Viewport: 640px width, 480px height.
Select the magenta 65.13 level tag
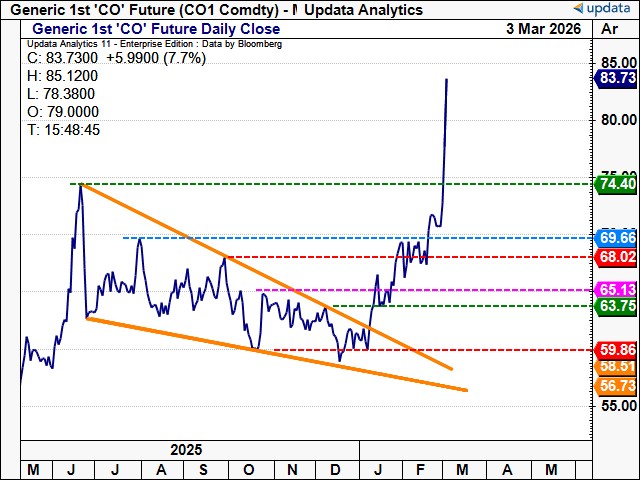[x=616, y=290]
